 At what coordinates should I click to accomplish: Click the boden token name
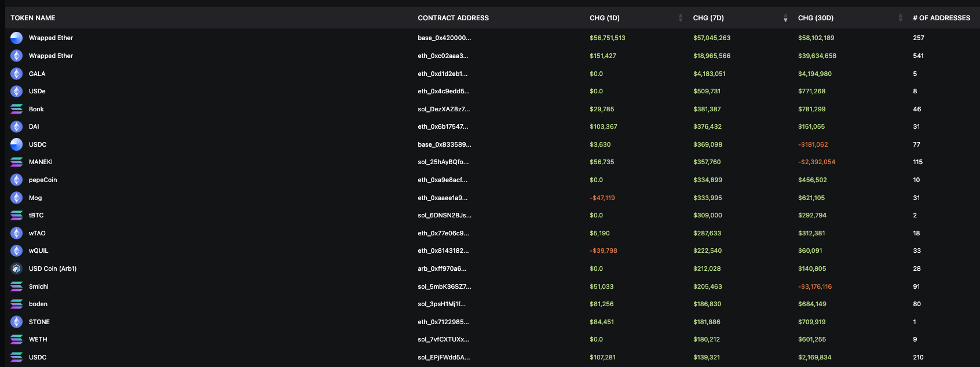coord(38,304)
